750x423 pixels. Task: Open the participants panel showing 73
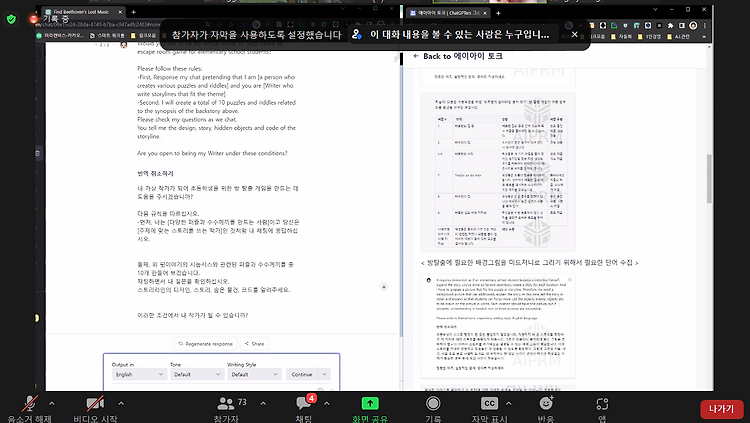(232, 404)
